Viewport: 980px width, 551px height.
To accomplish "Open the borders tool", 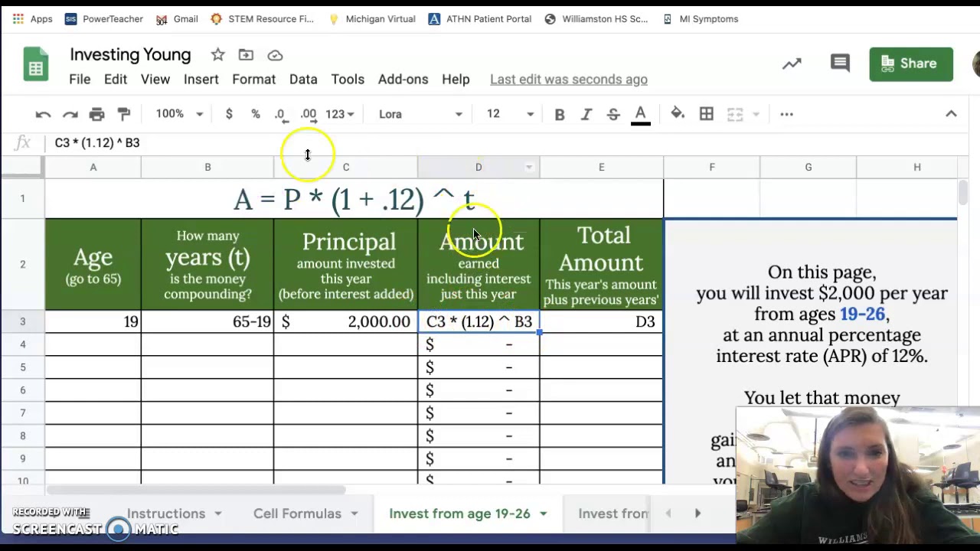I will pyautogui.click(x=707, y=114).
